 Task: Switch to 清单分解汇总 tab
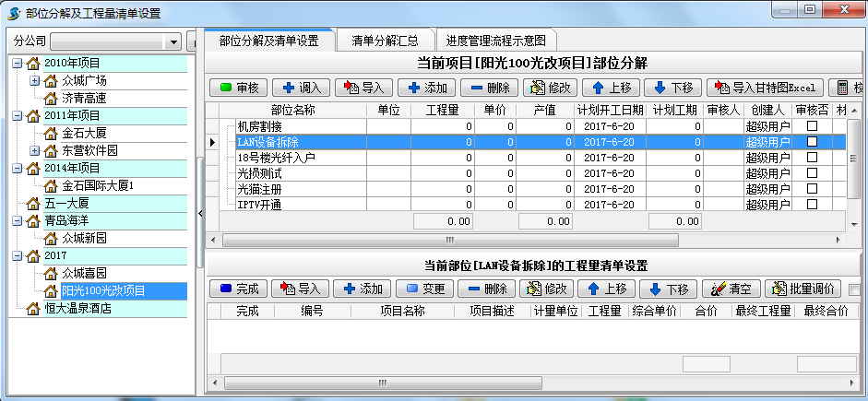(x=385, y=41)
